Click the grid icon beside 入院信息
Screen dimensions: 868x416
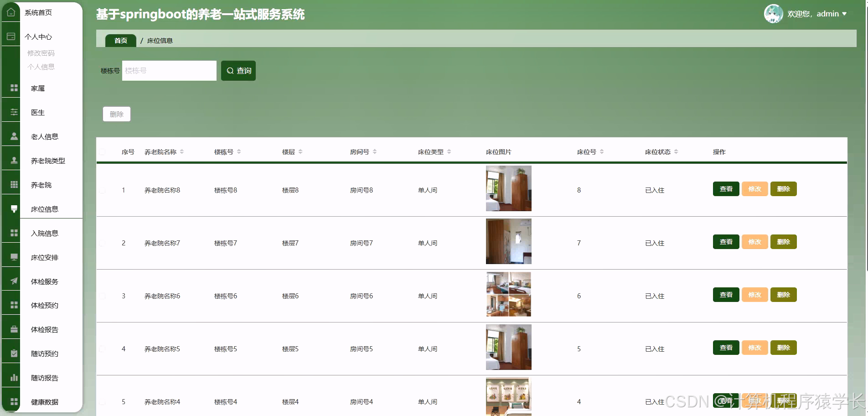[x=14, y=233]
